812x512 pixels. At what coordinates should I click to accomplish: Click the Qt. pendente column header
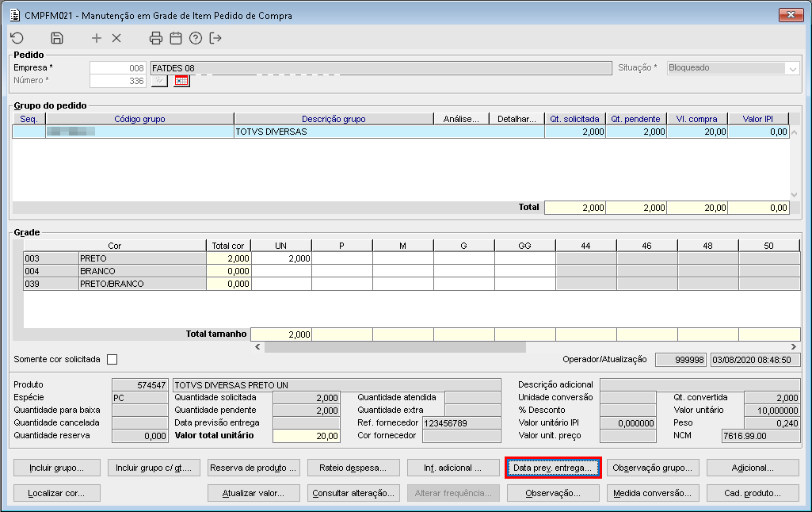636,119
